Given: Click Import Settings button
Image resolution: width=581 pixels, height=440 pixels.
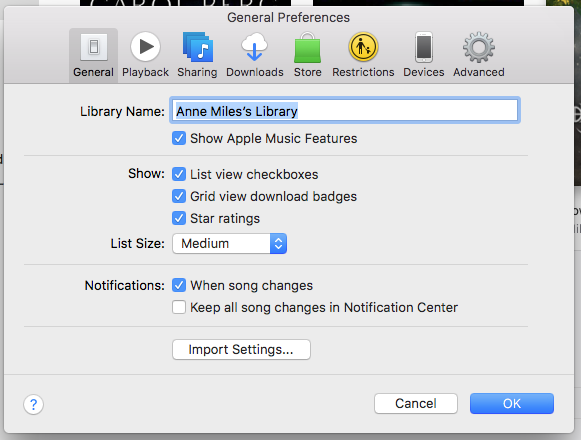Looking at the screenshot, I should (241, 350).
